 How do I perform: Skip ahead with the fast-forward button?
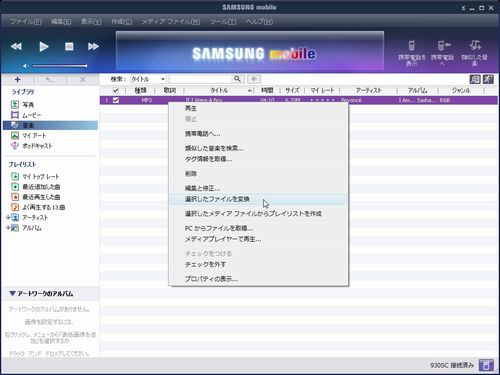tap(93, 46)
